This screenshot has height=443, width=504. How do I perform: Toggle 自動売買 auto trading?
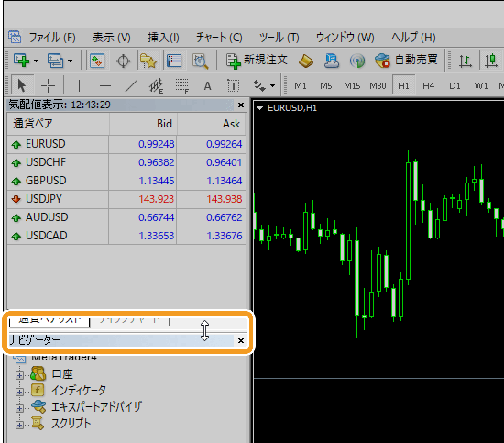(406, 60)
